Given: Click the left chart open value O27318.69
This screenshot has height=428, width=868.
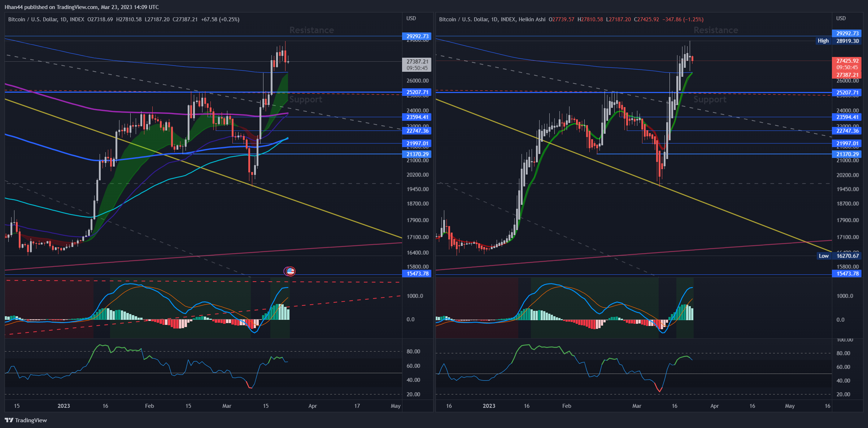Looking at the screenshot, I should click(x=100, y=19).
